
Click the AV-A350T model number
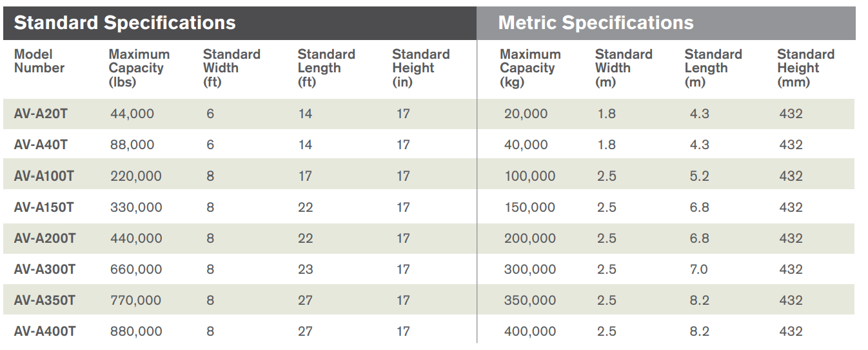click(x=44, y=300)
